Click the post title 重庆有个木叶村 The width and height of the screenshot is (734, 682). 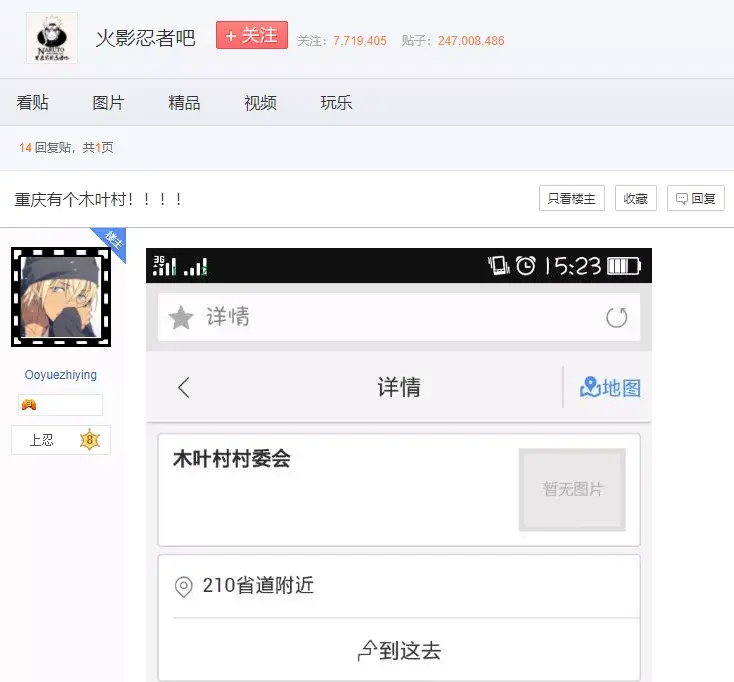click(x=98, y=199)
